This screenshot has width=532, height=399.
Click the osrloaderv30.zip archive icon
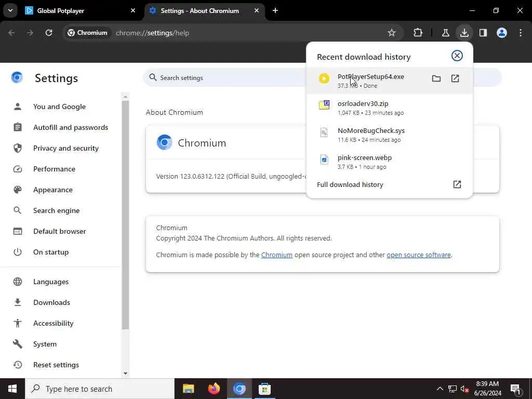click(324, 105)
